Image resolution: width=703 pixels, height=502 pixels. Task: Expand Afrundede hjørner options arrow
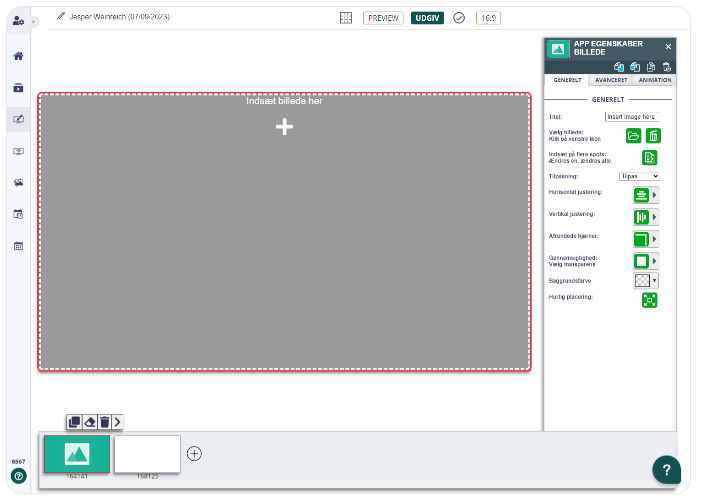(x=654, y=239)
